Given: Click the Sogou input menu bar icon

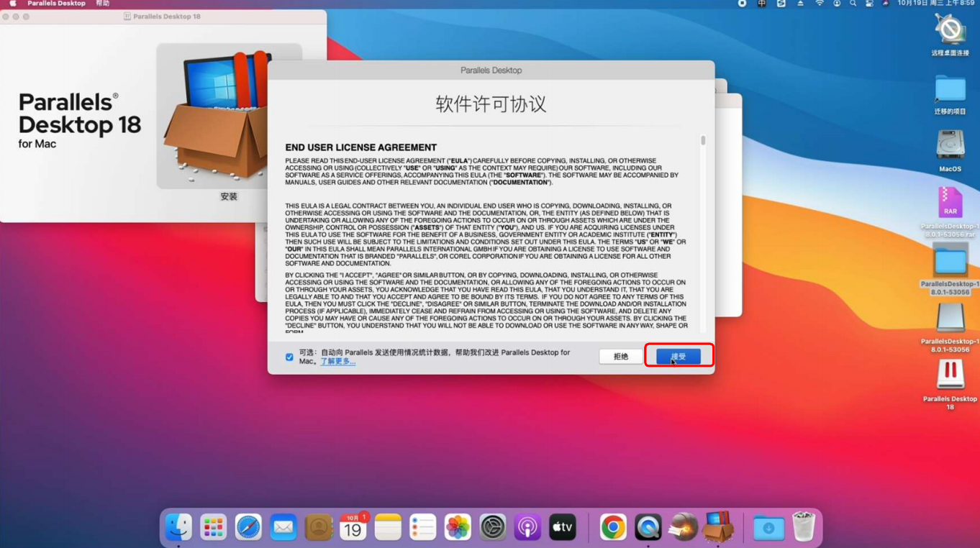Looking at the screenshot, I should 781,4.
